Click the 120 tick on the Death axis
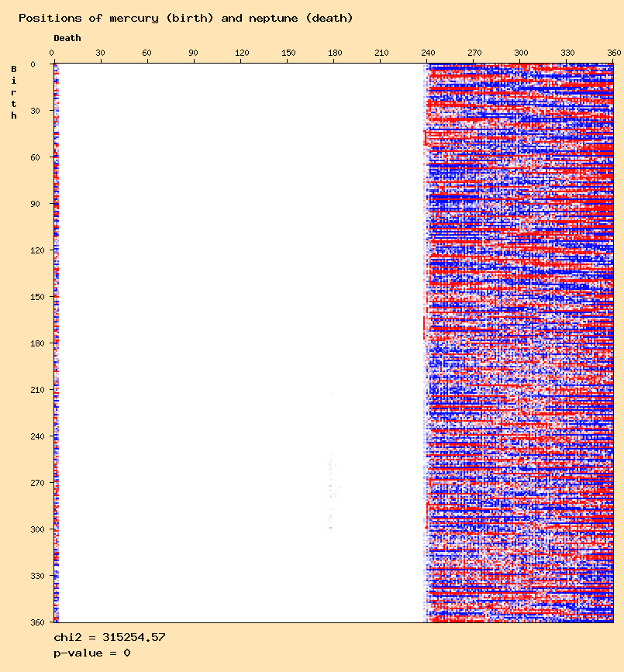 point(241,53)
